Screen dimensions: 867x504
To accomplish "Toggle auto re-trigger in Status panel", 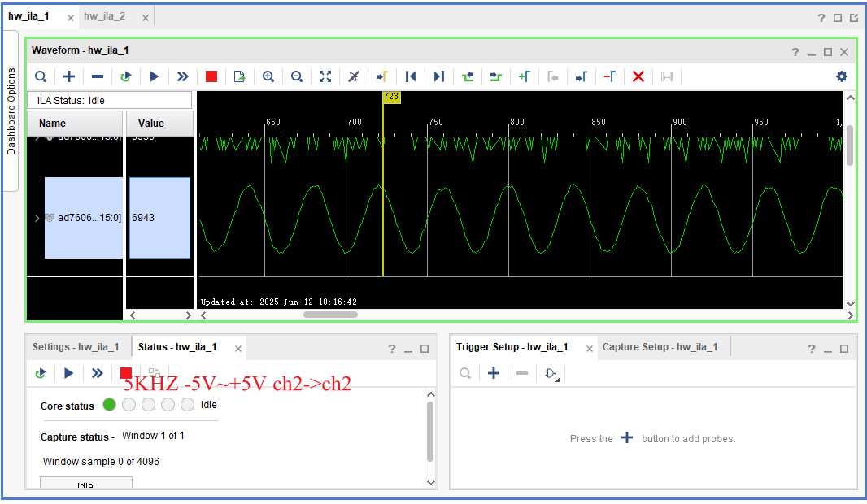I will [x=41, y=374].
